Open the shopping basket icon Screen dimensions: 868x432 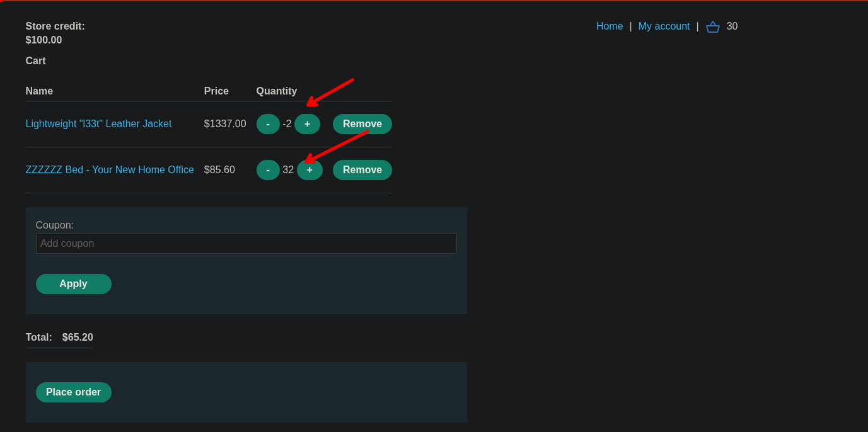(x=712, y=26)
